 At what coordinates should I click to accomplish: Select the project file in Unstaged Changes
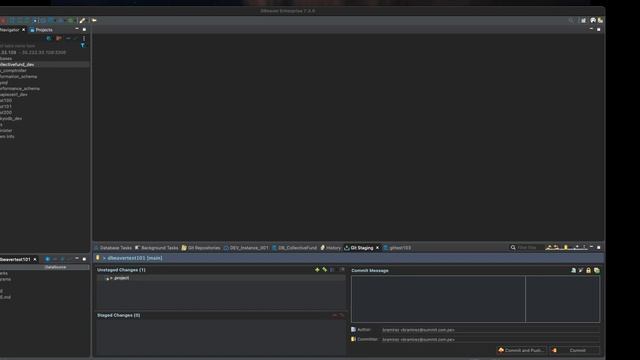coord(121,278)
